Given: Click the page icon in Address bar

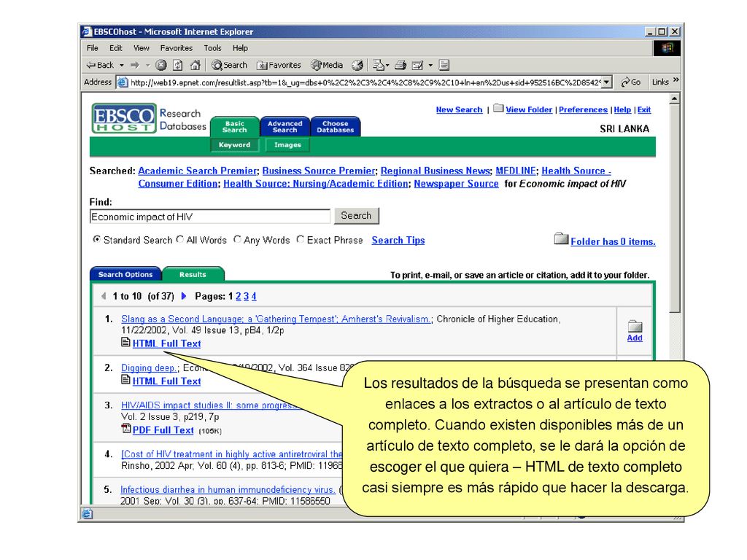Looking at the screenshot, I should point(123,82).
